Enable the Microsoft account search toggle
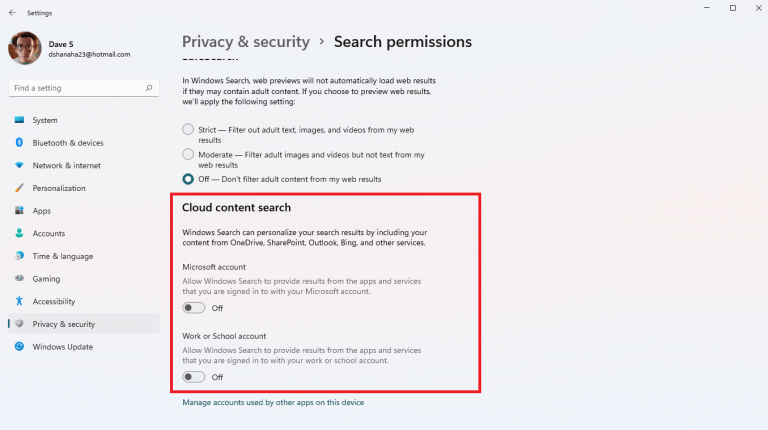The width and height of the screenshot is (768, 430). 194,308
